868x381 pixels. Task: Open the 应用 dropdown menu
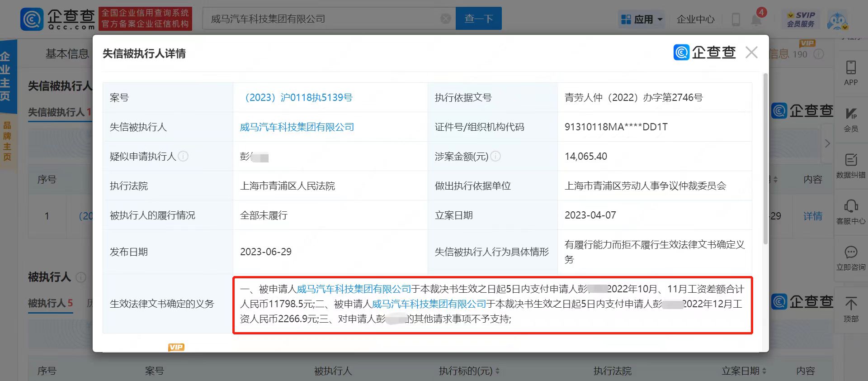(x=642, y=19)
